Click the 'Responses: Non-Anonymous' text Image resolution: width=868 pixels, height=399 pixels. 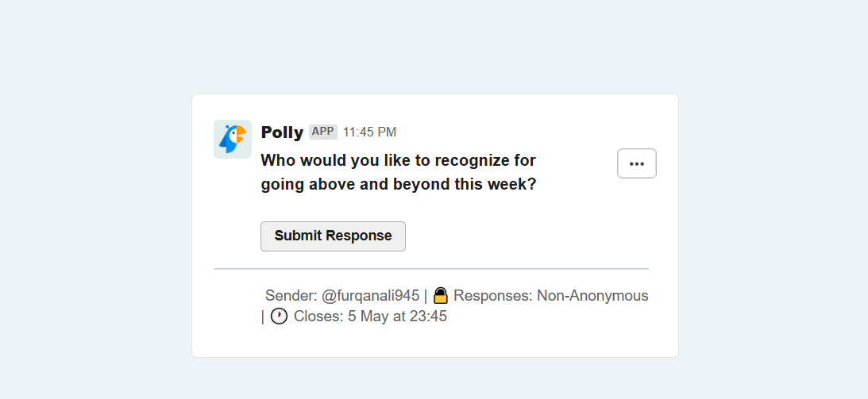pos(551,296)
